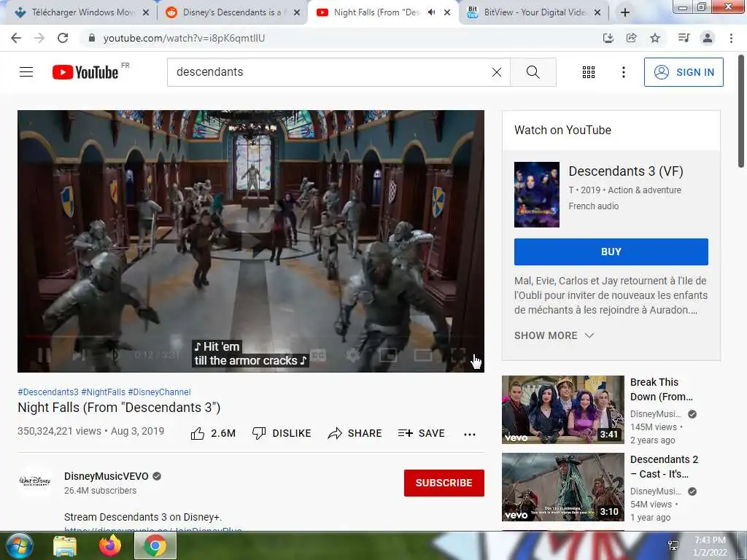This screenshot has height=560, width=747.
Task: Open the Chrome three-dot menu
Action: 731,38
